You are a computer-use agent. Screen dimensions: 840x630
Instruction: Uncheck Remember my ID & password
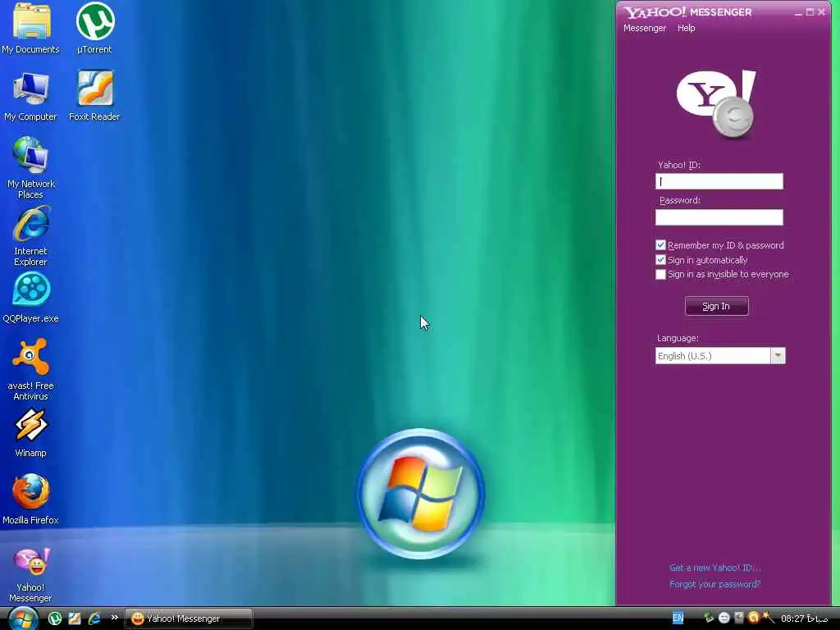pos(660,244)
